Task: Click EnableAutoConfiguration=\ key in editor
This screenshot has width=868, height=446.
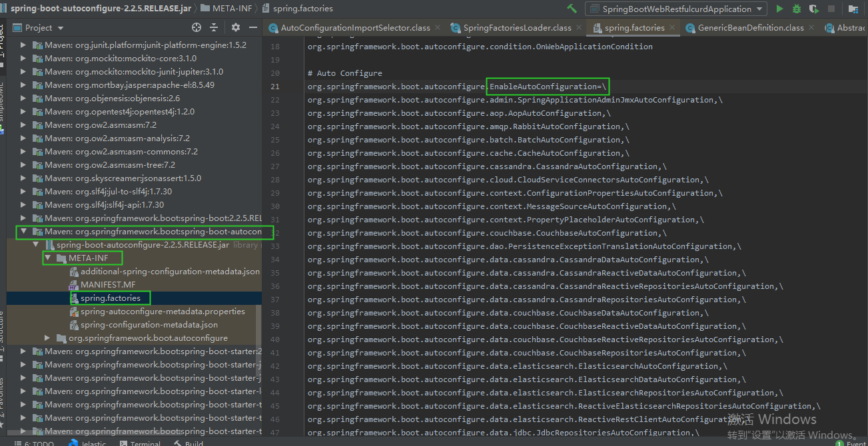Action: click(548, 87)
